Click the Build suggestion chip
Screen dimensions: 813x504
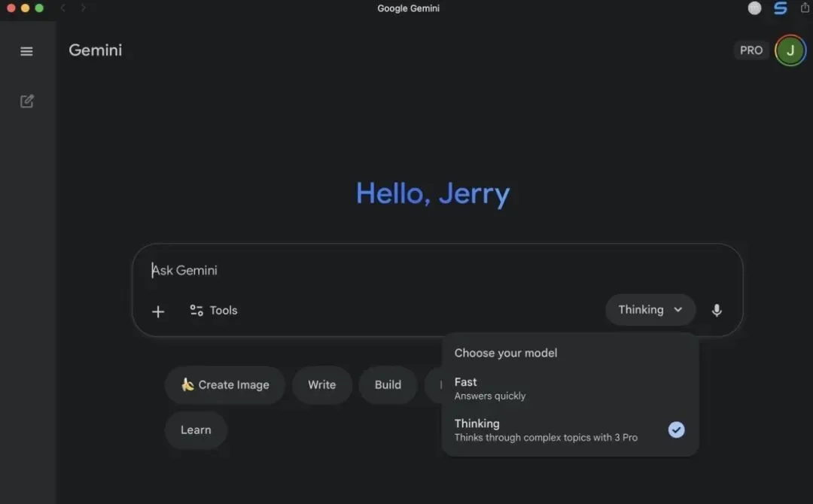[388, 385]
